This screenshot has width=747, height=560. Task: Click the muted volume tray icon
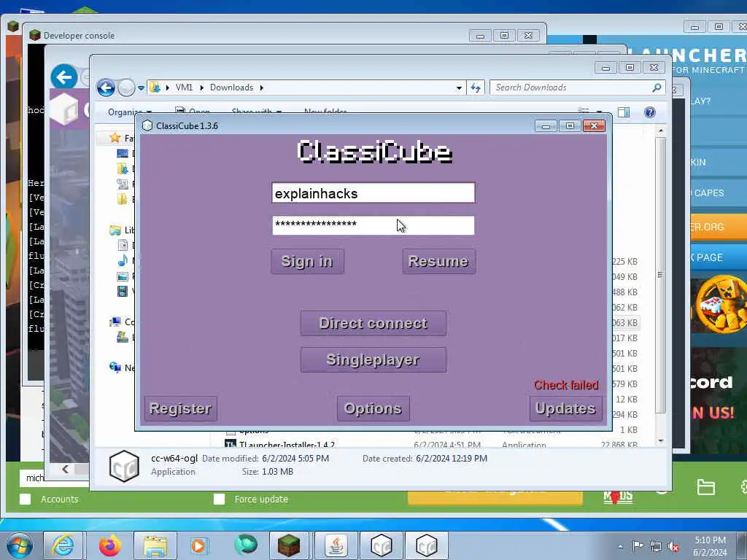673,547
